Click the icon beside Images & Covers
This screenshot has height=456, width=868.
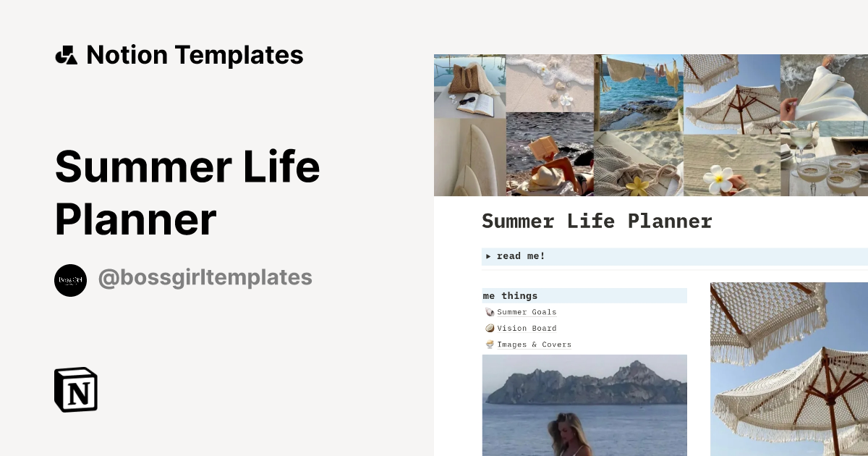[490, 345]
